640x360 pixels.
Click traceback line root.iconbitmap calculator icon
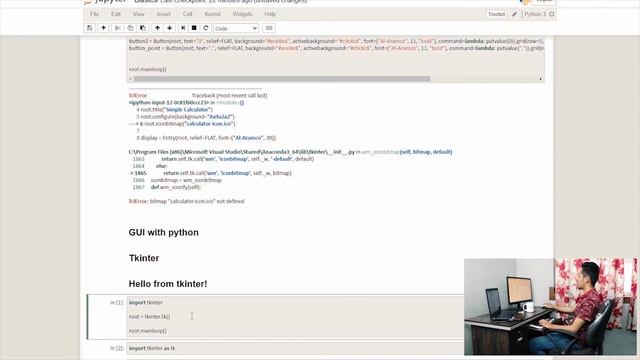[182, 124]
